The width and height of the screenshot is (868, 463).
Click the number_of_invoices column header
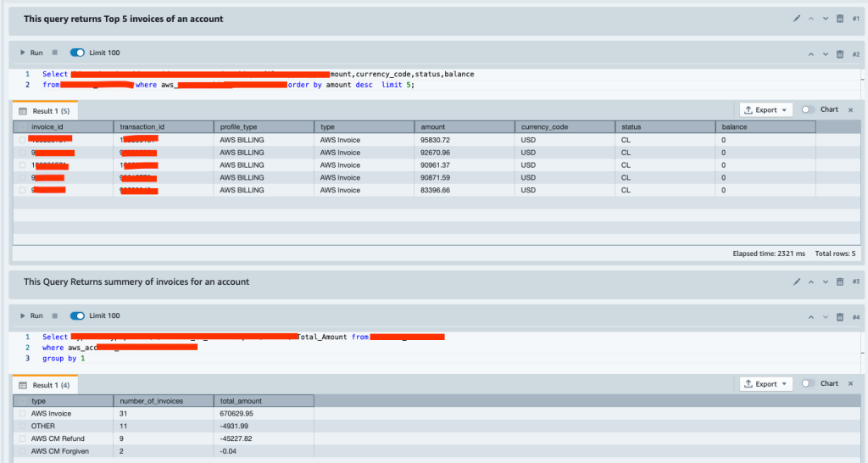point(164,401)
